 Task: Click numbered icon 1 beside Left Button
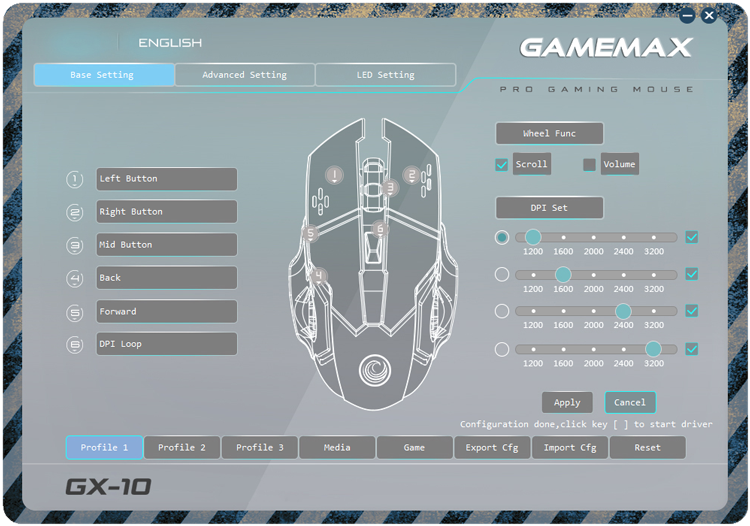coord(74,180)
